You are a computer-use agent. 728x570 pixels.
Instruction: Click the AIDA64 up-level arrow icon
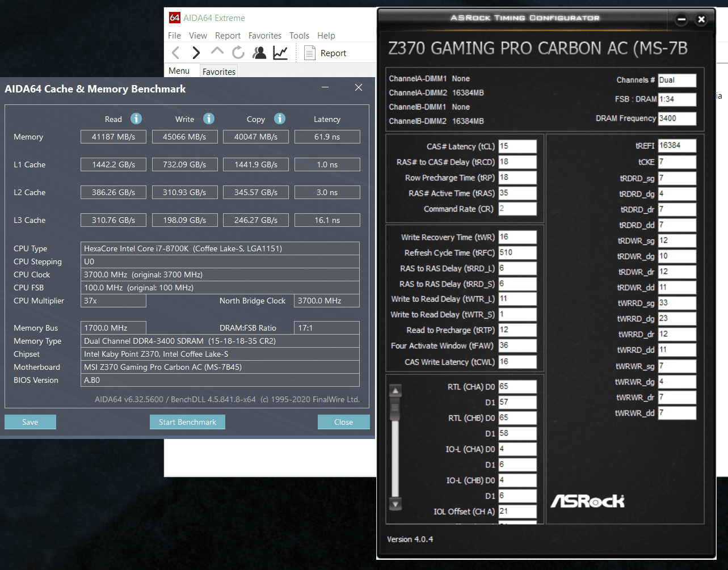[x=217, y=52]
